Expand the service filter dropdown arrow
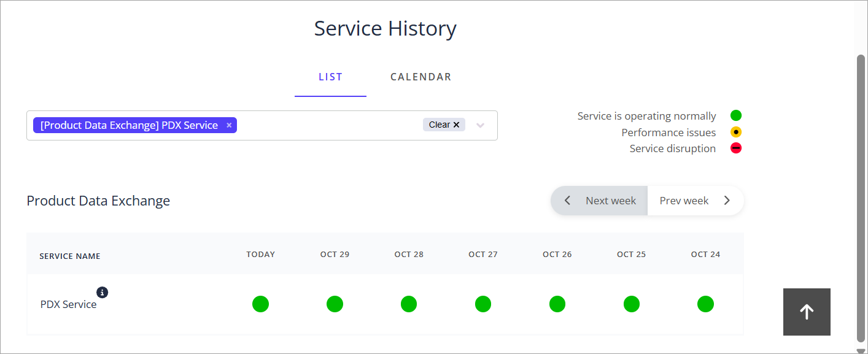The image size is (868, 354). (481, 125)
